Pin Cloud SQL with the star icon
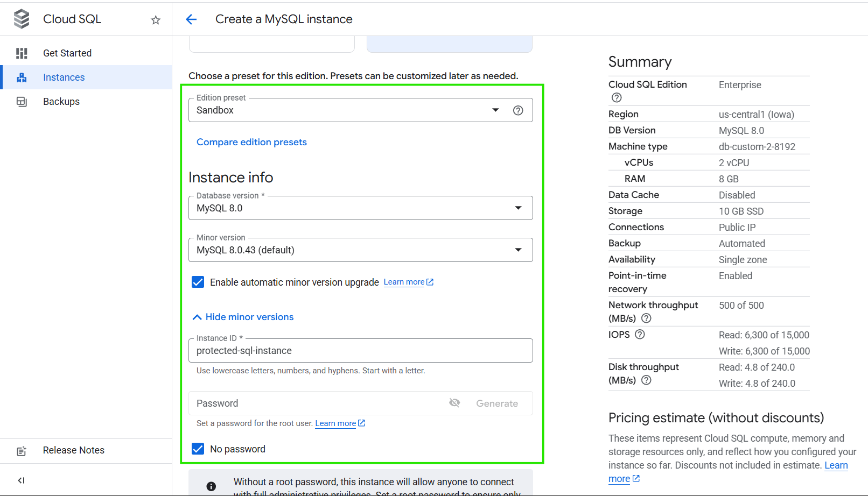 pyautogui.click(x=156, y=20)
